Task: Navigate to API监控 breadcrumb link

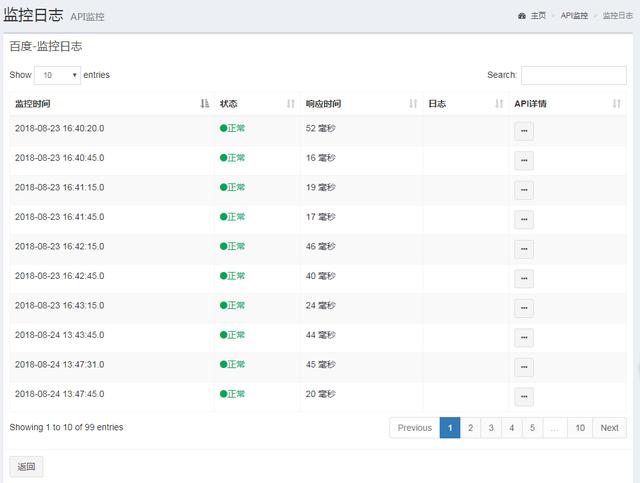Action: [x=574, y=16]
